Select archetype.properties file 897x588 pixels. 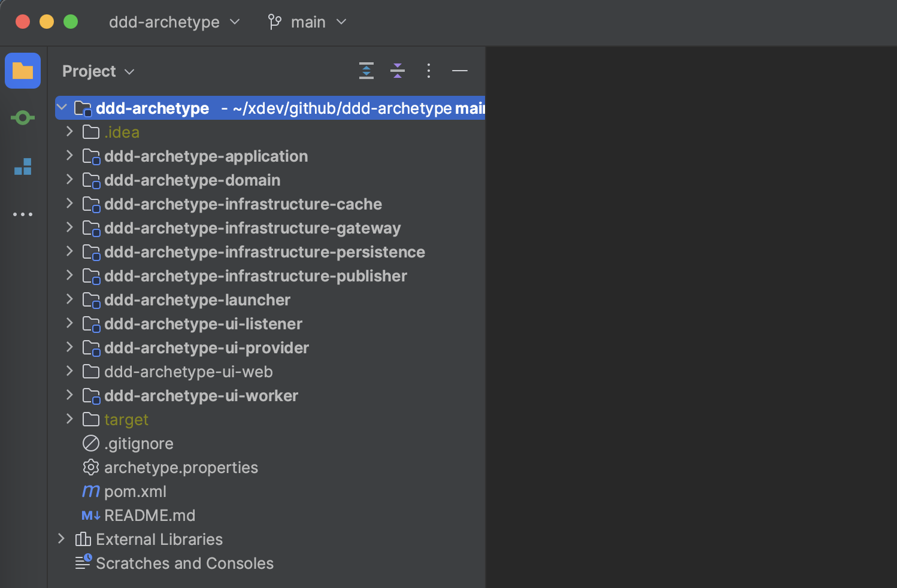tap(180, 468)
